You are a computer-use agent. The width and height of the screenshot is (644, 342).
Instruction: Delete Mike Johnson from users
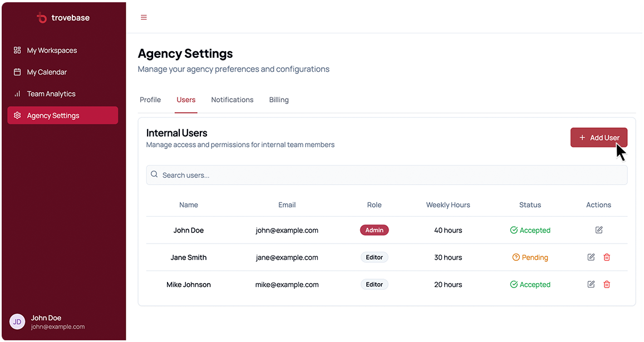[607, 284]
